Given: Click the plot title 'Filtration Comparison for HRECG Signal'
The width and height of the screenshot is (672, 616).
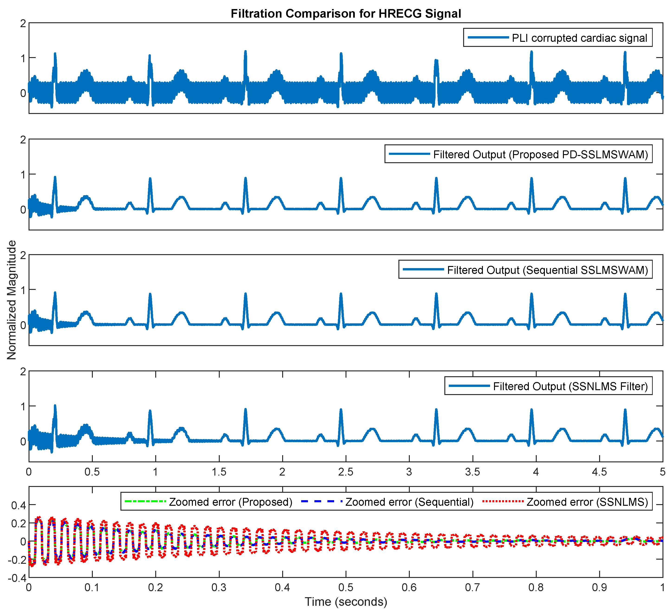Looking at the screenshot, I should click(x=346, y=14).
